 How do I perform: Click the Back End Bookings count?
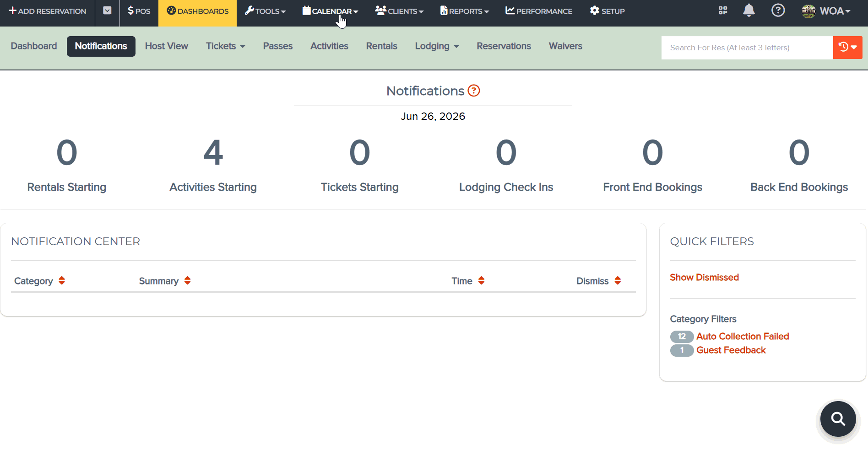[799, 153]
